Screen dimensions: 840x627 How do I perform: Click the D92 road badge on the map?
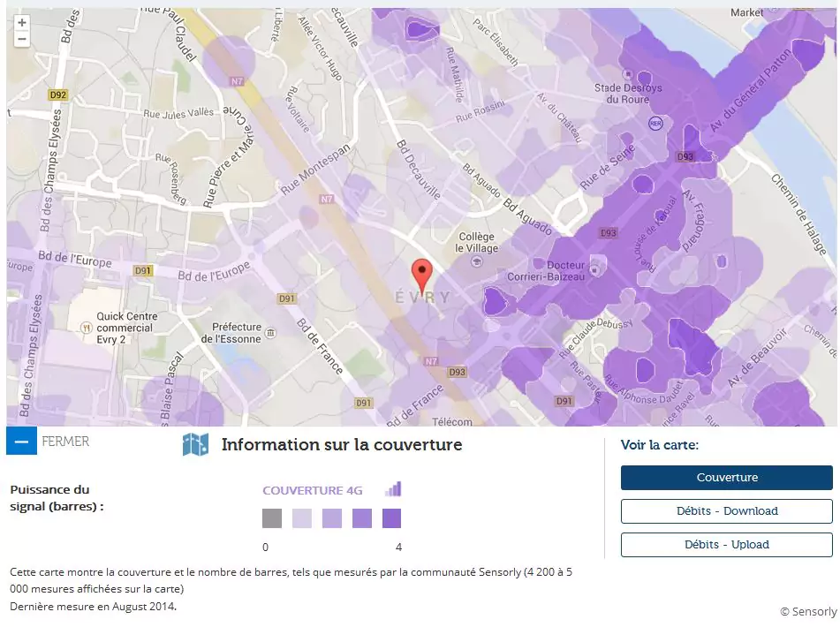[58, 94]
